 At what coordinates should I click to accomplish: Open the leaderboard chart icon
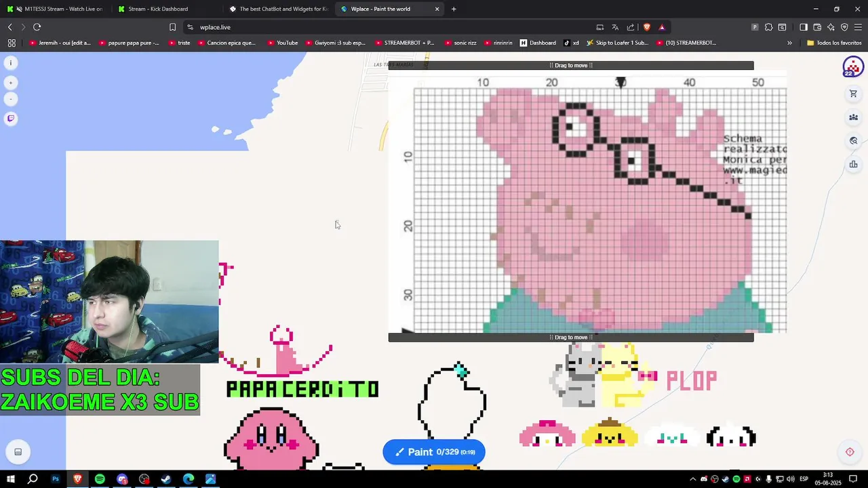click(x=854, y=164)
